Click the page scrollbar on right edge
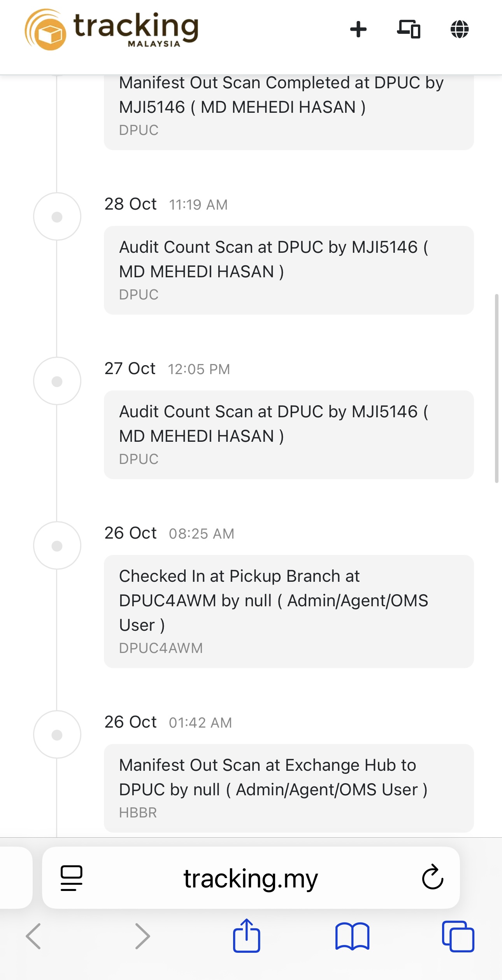 [497, 388]
